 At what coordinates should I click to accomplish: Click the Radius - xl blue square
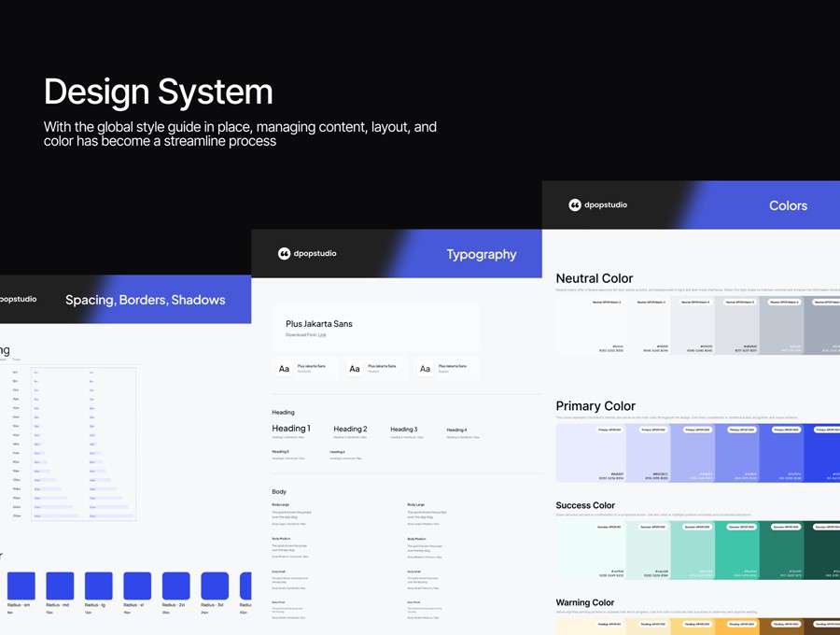point(137,586)
